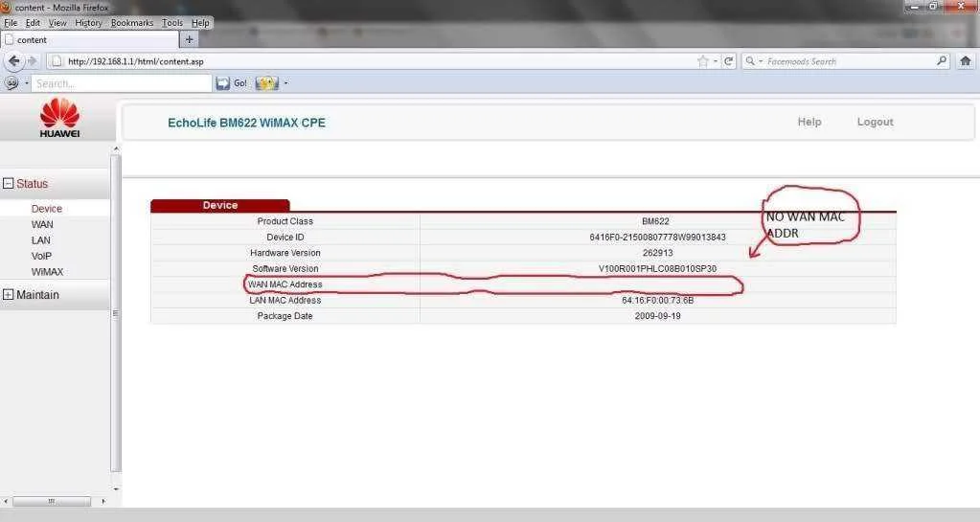Click the sidebar vertical scrollbar
The height and width of the screenshot is (522, 980).
pos(115,312)
